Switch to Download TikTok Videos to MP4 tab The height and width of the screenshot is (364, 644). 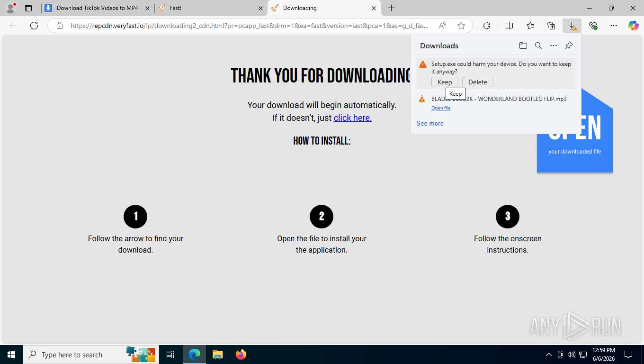(x=98, y=8)
